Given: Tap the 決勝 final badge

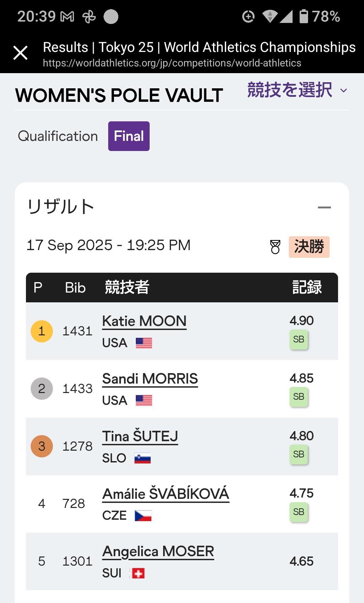Looking at the screenshot, I should (x=309, y=247).
